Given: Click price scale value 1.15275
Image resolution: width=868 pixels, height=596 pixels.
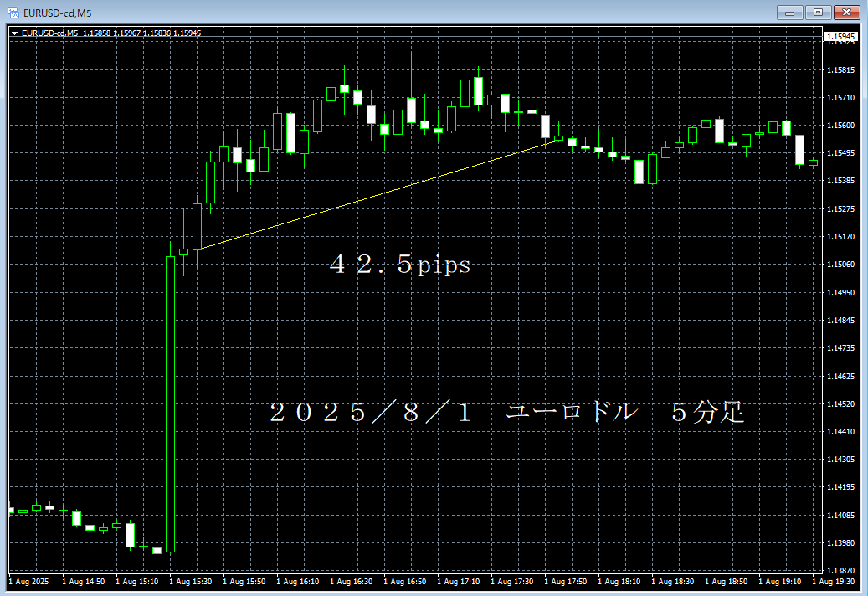Looking at the screenshot, I should click(840, 209).
